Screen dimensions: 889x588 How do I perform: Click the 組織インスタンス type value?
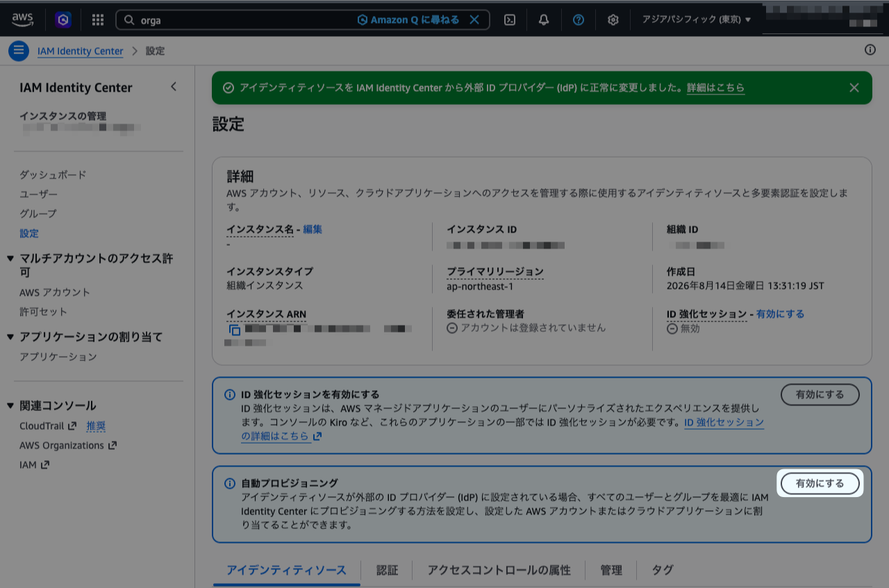[x=265, y=285]
